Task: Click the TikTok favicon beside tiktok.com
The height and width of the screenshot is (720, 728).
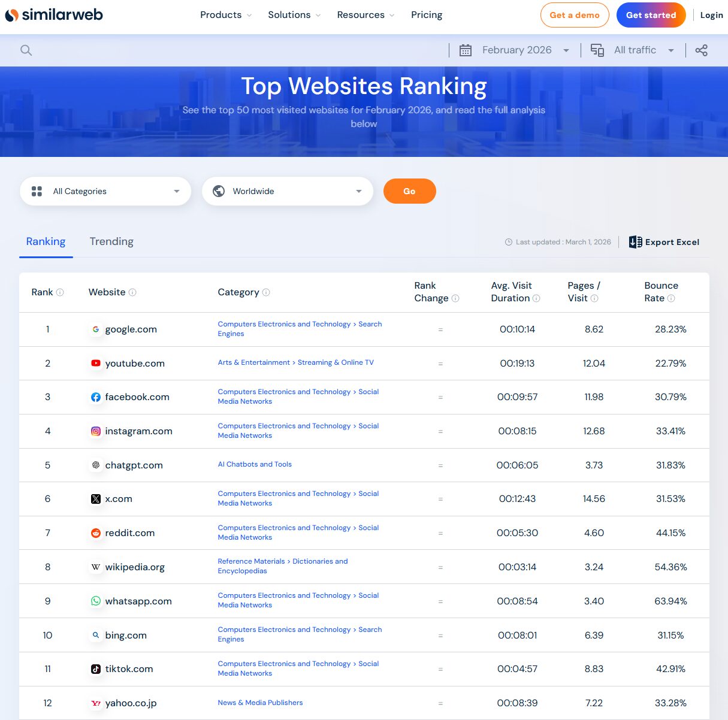Action: pos(95,669)
